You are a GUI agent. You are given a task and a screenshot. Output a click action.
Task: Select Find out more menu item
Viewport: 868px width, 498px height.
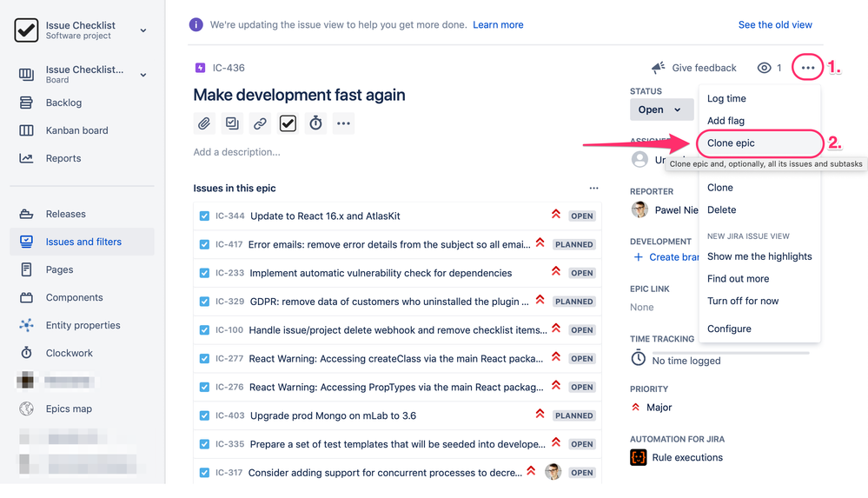tap(759, 279)
